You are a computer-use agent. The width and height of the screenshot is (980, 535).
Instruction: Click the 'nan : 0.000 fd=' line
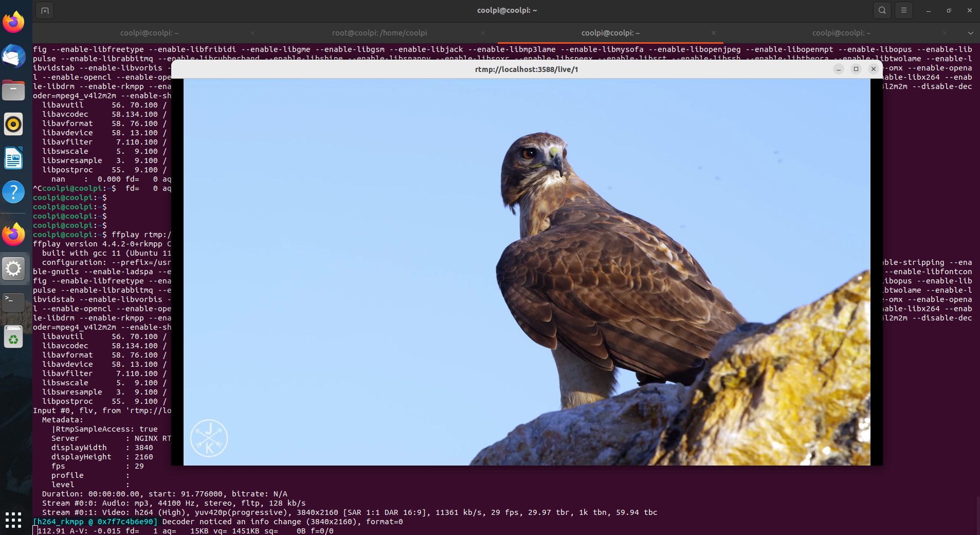pos(111,179)
